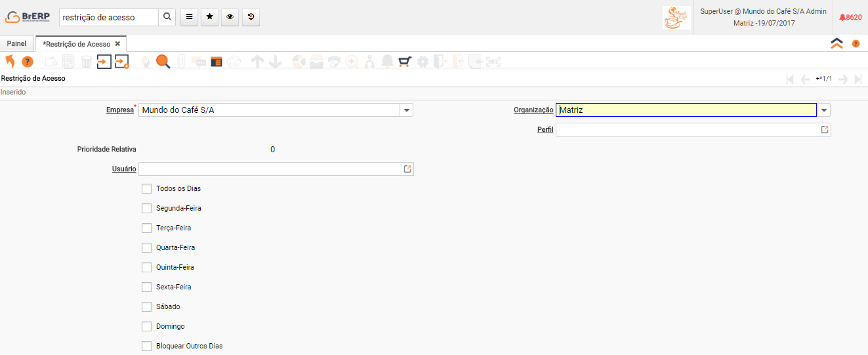Check the Todos os Dias checkbox

click(x=146, y=189)
